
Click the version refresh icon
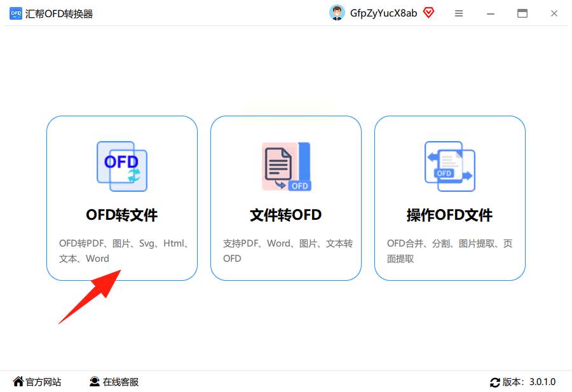[494, 382]
